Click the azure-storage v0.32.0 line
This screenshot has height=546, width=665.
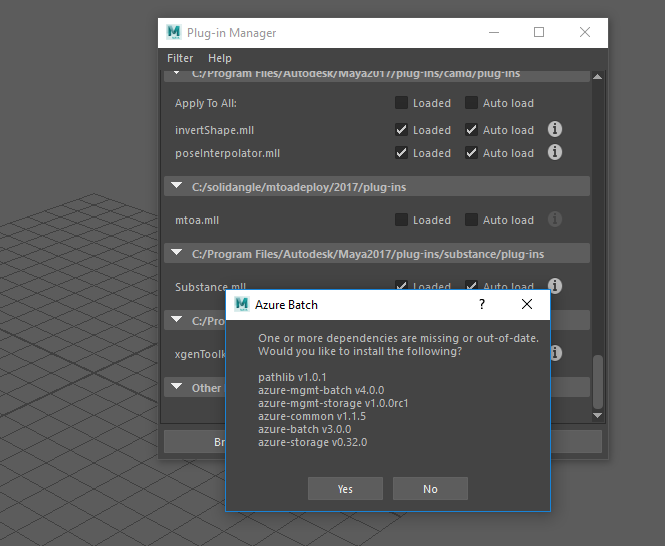(313, 442)
